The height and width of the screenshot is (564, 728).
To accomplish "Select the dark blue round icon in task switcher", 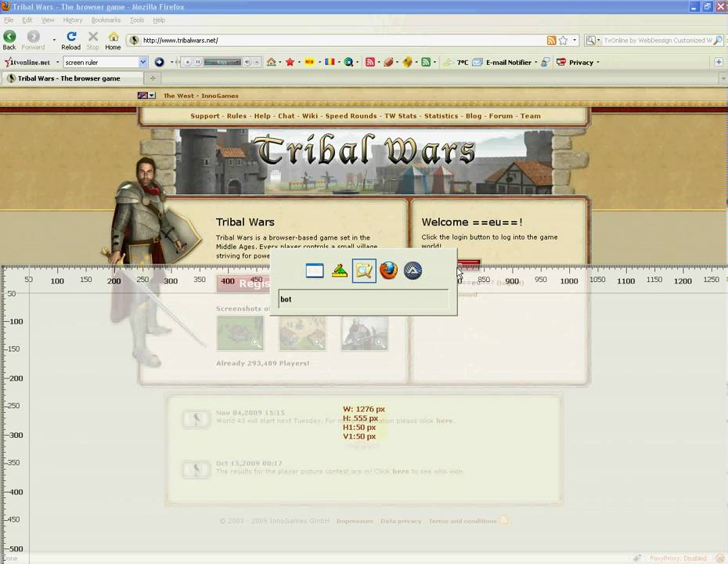I will 413,270.
